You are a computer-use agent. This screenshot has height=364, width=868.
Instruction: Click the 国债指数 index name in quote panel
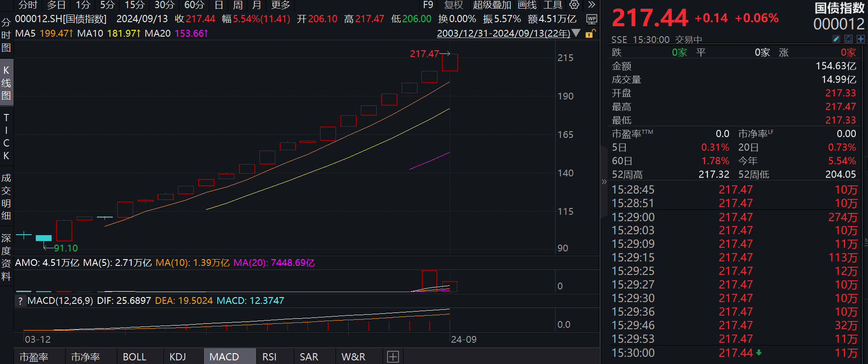[839, 8]
